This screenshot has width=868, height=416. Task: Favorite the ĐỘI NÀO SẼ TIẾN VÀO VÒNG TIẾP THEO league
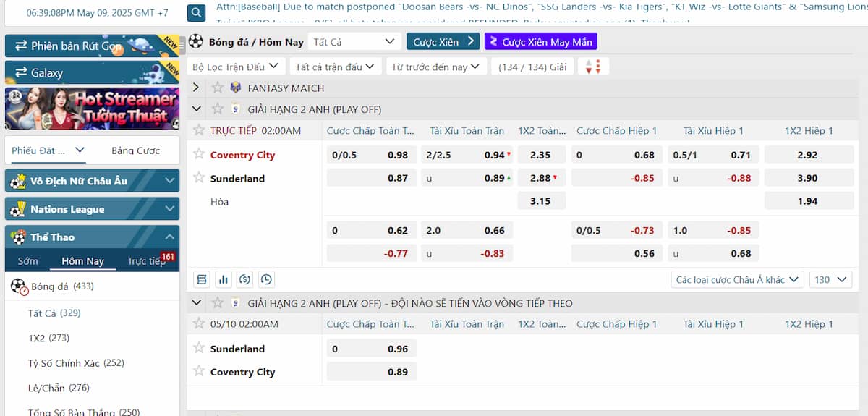coord(218,302)
